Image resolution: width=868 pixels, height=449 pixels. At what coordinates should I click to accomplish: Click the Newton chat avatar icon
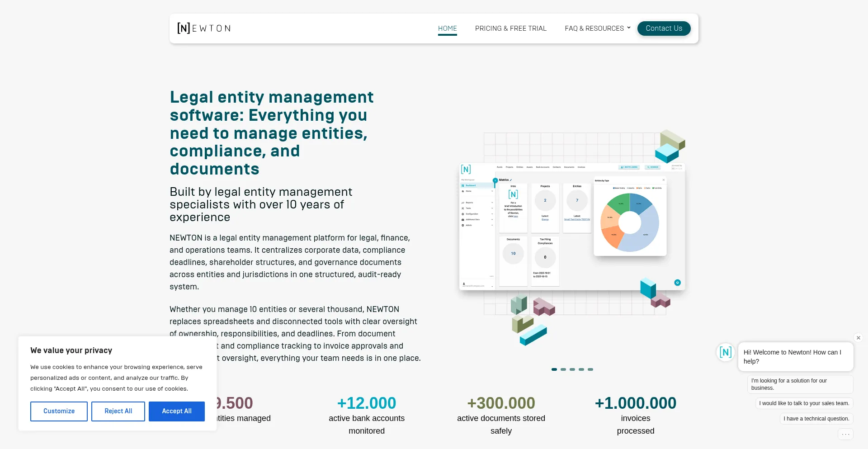point(726,352)
